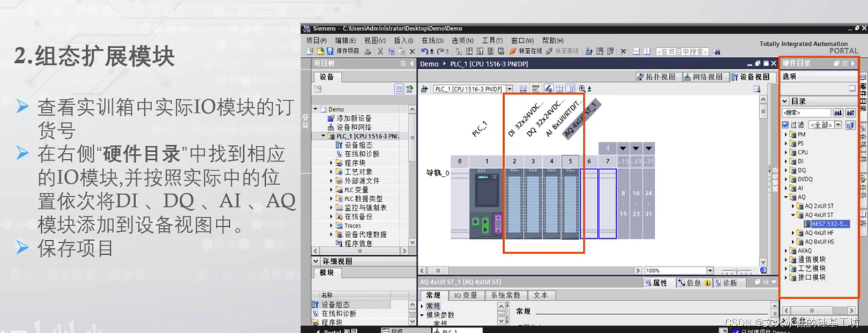Screen dimensions: 868x333
Task: Click the delete X icon in toolbar
Action: (x=412, y=51)
